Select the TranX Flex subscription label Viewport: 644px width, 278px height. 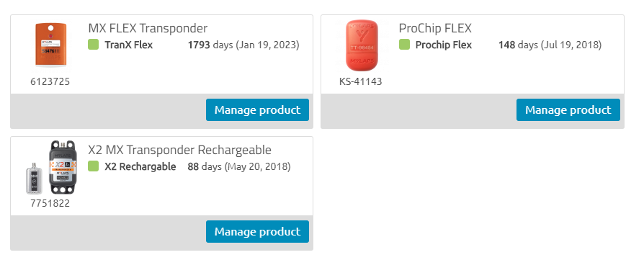pos(128,45)
